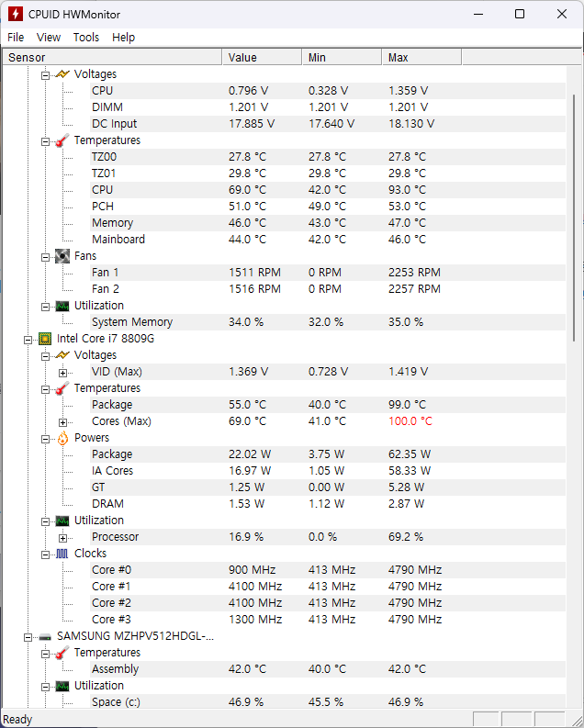584x728 pixels.
Task: Open the Tools menu
Action: 86,37
